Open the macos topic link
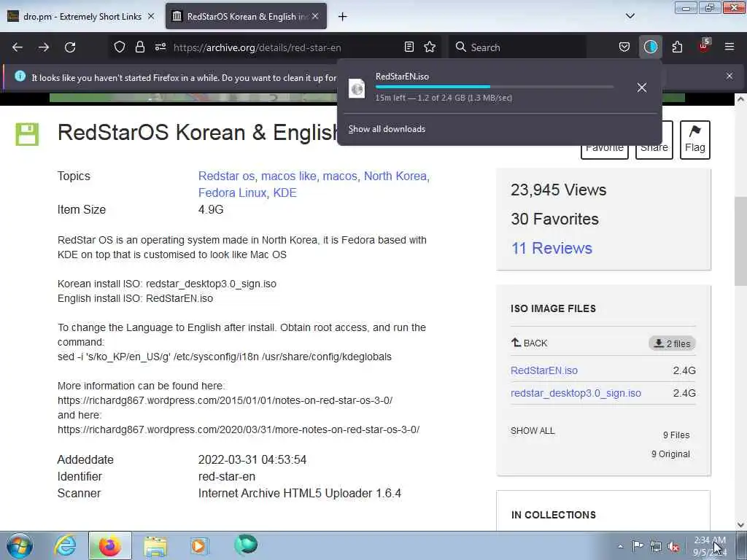The image size is (747, 560). (x=340, y=176)
